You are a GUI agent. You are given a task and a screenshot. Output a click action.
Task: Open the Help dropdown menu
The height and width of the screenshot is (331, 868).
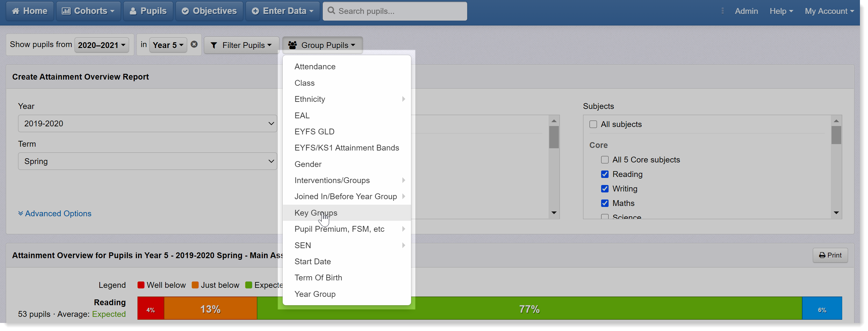tap(781, 11)
